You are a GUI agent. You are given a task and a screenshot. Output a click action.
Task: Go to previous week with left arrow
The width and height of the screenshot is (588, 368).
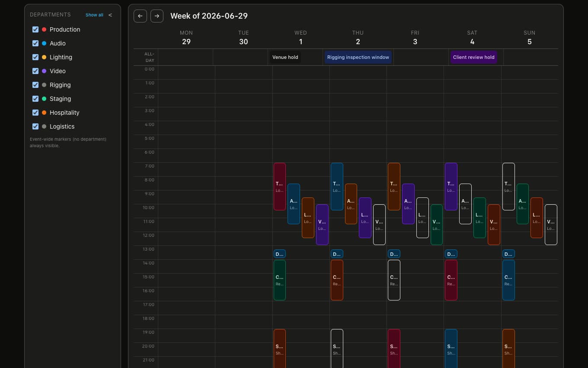pyautogui.click(x=140, y=16)
